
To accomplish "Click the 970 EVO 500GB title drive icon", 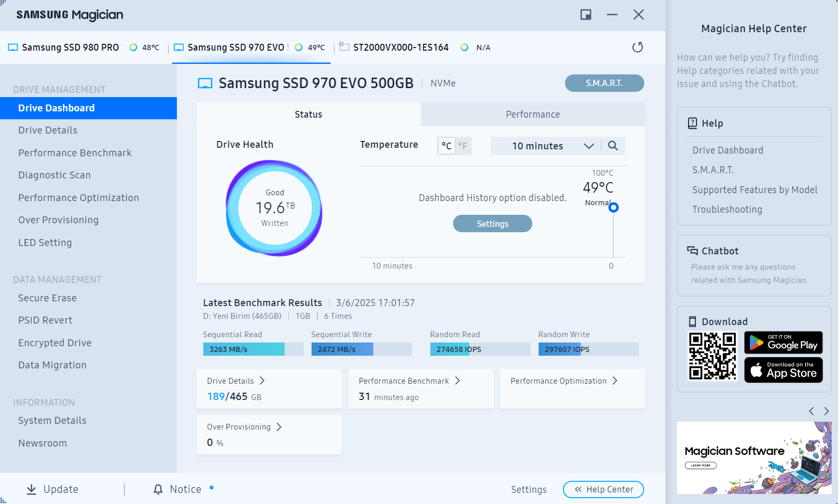I will (x=205, y=83).
